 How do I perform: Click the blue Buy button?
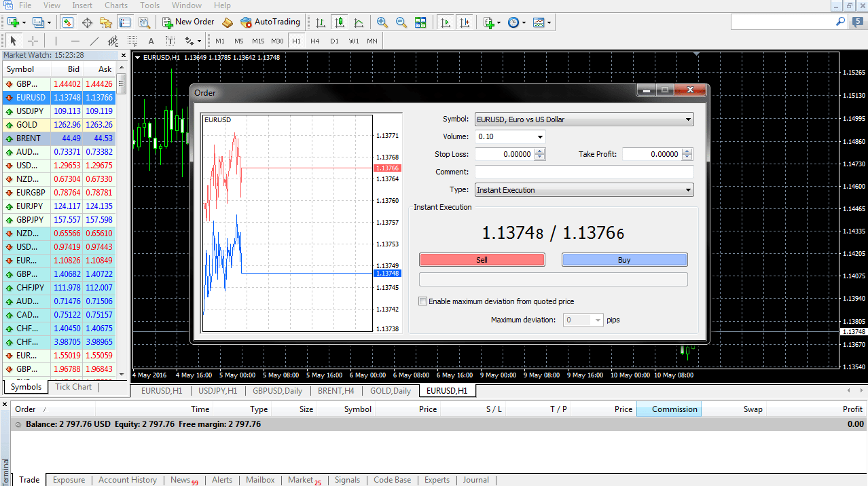(624, 260)
